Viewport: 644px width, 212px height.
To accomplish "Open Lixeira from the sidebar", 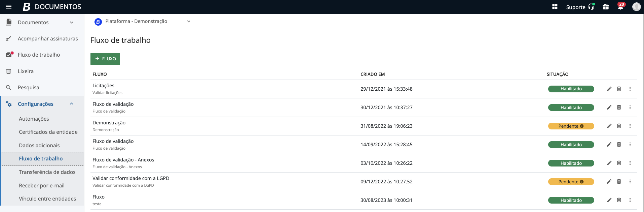I will pos(26,71).
